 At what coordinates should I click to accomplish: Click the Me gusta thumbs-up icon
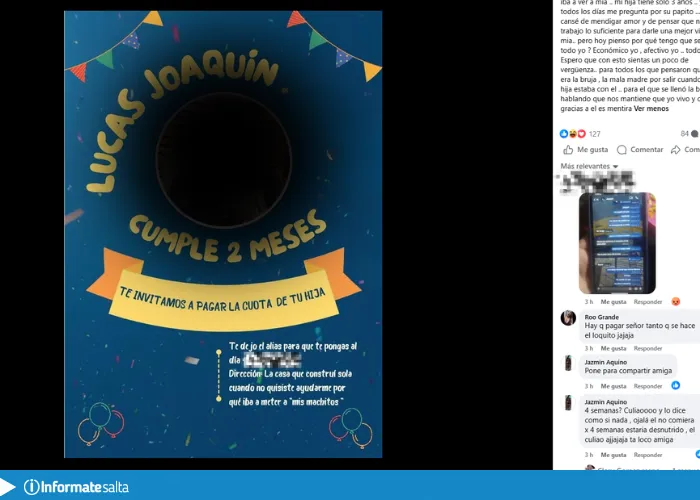(x=568, y=150)
